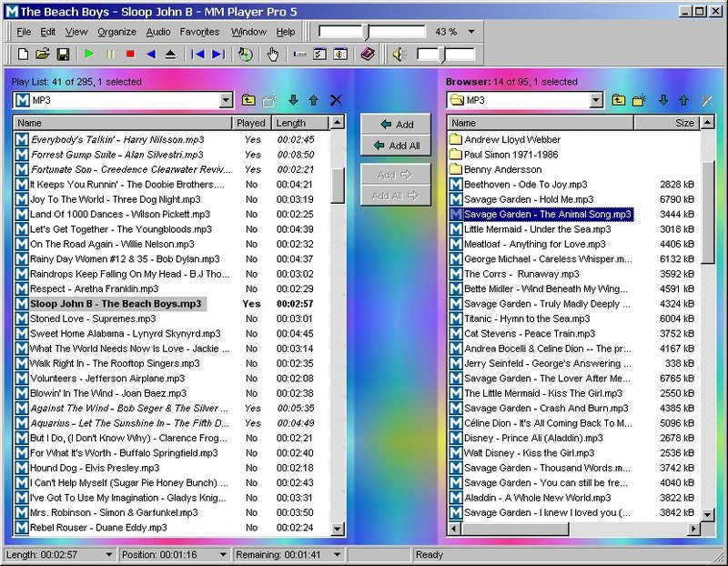728x566 pixels.
Task: Open the Browser MP3 folder dropdown
Action: (x=596, y=100)
